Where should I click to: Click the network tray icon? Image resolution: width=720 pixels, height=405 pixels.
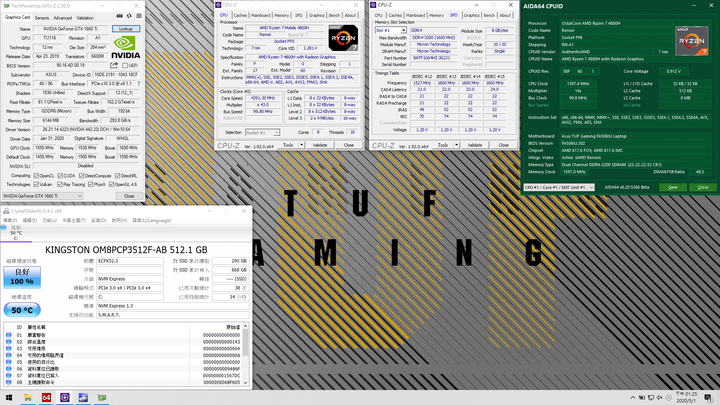(651, 398)
